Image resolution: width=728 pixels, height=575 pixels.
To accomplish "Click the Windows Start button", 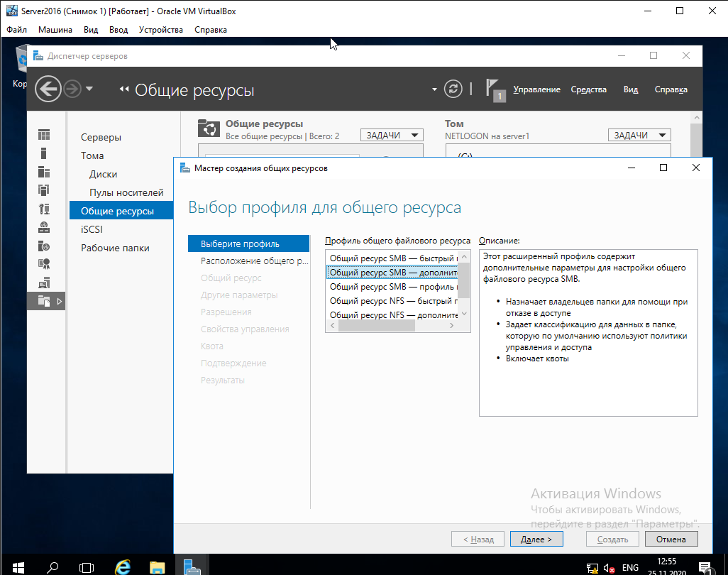I will (x=18, y=567).
